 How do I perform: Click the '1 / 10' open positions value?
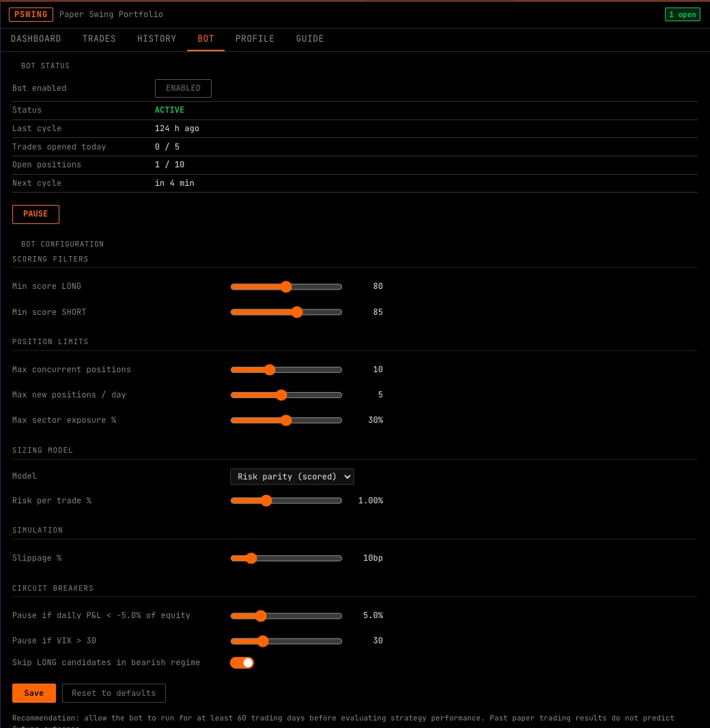tap(169, 165)
